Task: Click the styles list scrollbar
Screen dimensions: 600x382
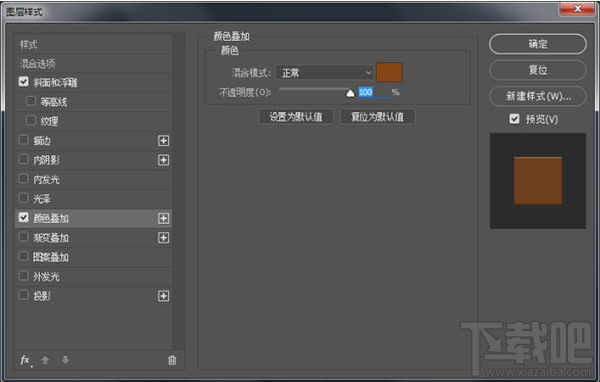Action: (x=177, y=191)
